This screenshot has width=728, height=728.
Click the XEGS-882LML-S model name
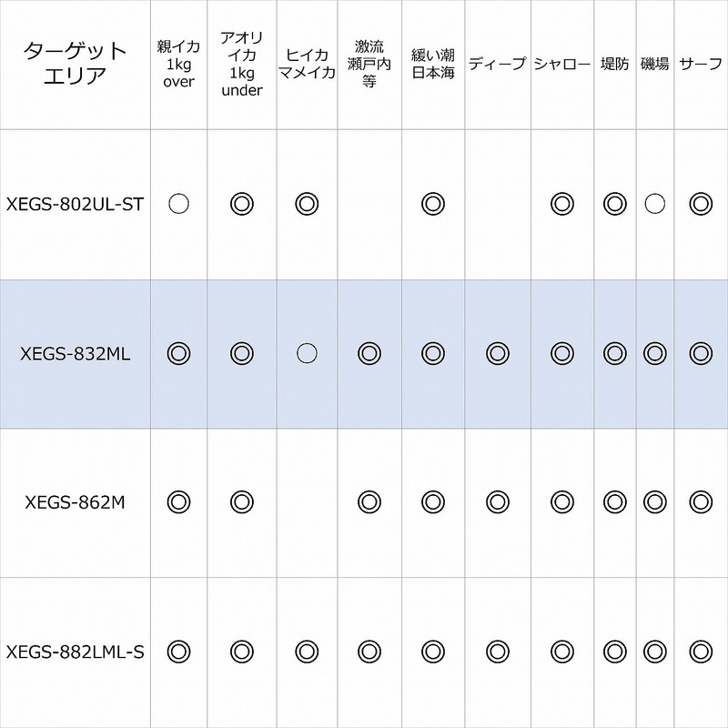tap(76, 650)
